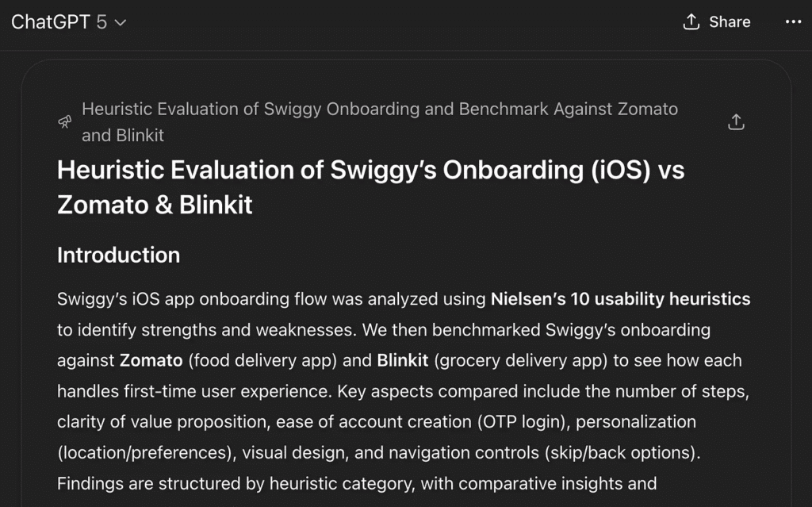Click the share icon in the header
This screenshot has width=812, height=507.
[691, 21]
